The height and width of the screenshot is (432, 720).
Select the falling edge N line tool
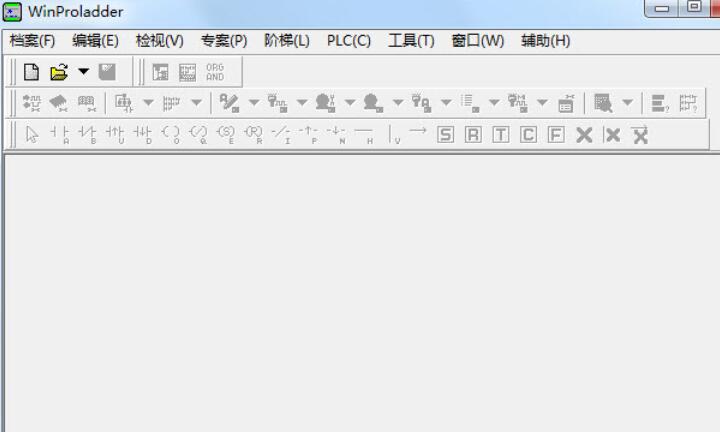[336, 135]
